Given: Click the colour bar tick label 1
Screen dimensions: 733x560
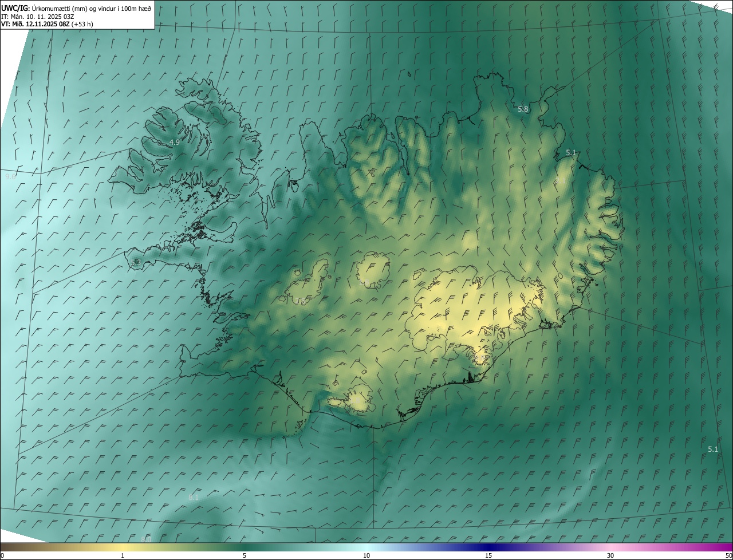Looking at the screenshot, I should [x=123, y=555].
